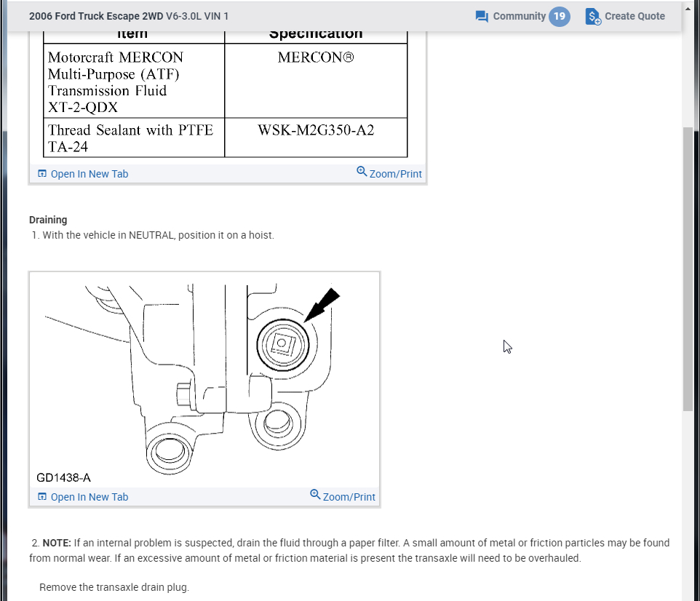The width and height of the screenshot is (700, 601).
Task: Click the vehicle title 2006 Ford Truck Escape 2WD
Action: (96, 17)
